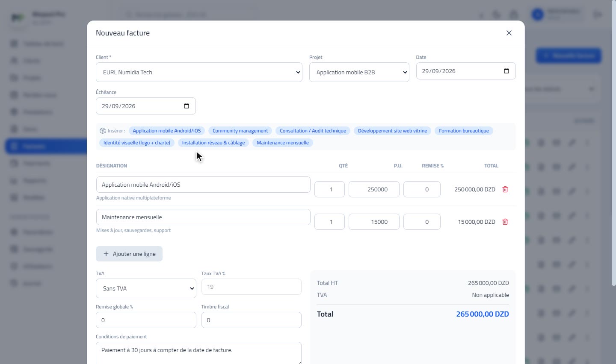
Task: Open the Projet dropdown Application mobile B2B
Action: click(x=359, y=72)
